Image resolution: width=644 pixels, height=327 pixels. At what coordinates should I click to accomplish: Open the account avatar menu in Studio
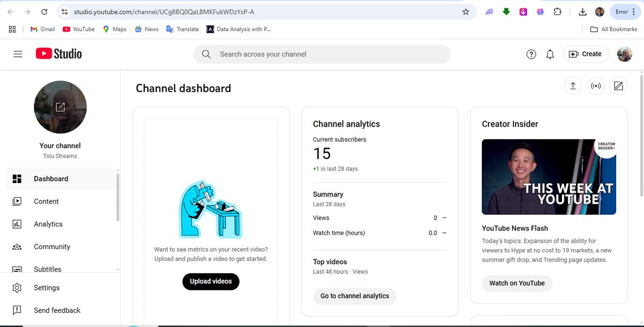coord(624,54)
